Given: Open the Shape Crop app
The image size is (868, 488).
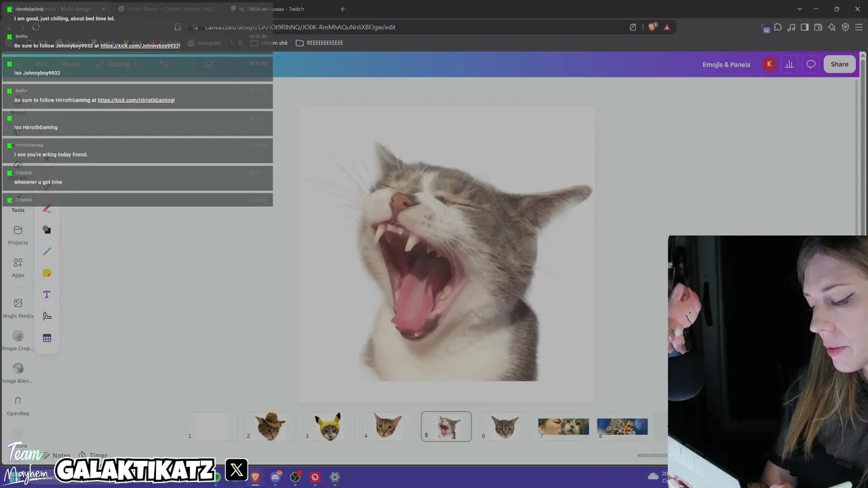Looking at the screenshot, I should click(x=18, y=340).
